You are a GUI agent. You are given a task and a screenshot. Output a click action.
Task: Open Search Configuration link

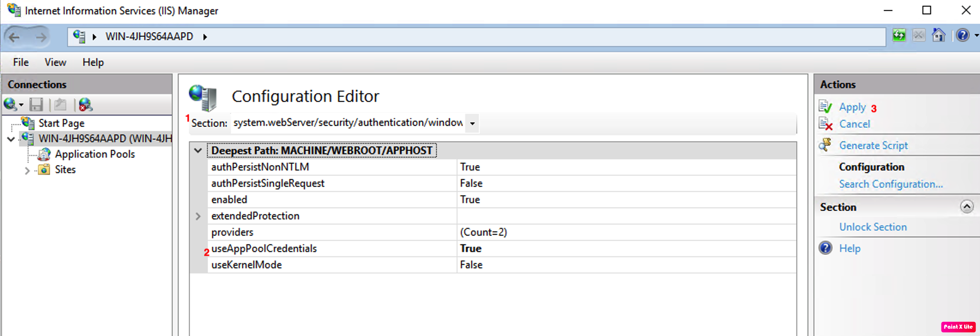pos(891,184)
